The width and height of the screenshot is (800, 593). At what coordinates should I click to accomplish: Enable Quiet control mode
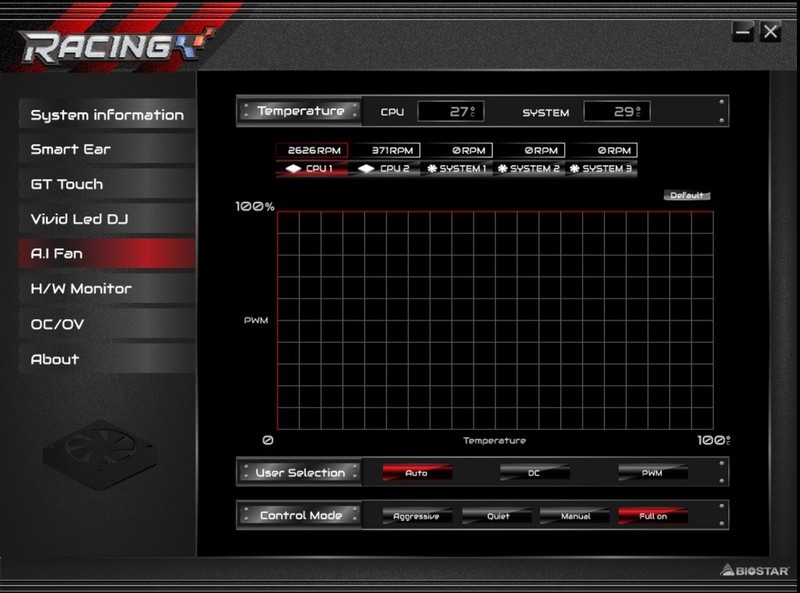498,516
